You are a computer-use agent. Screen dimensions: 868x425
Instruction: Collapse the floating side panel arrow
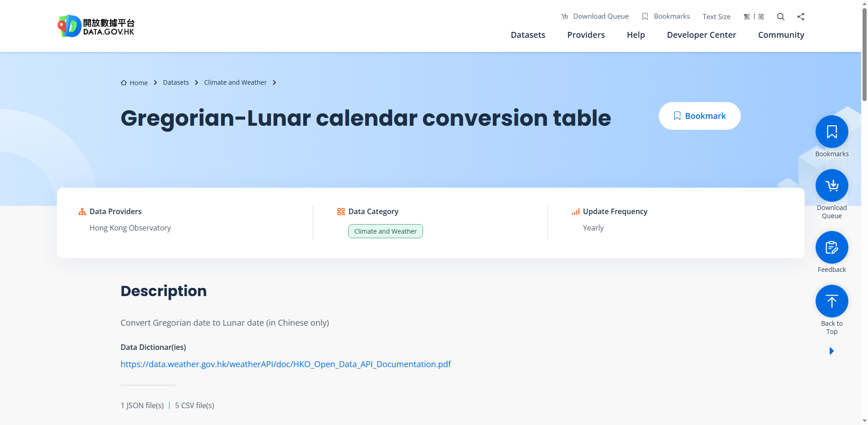pyautogui.click(x=832, y=351)
